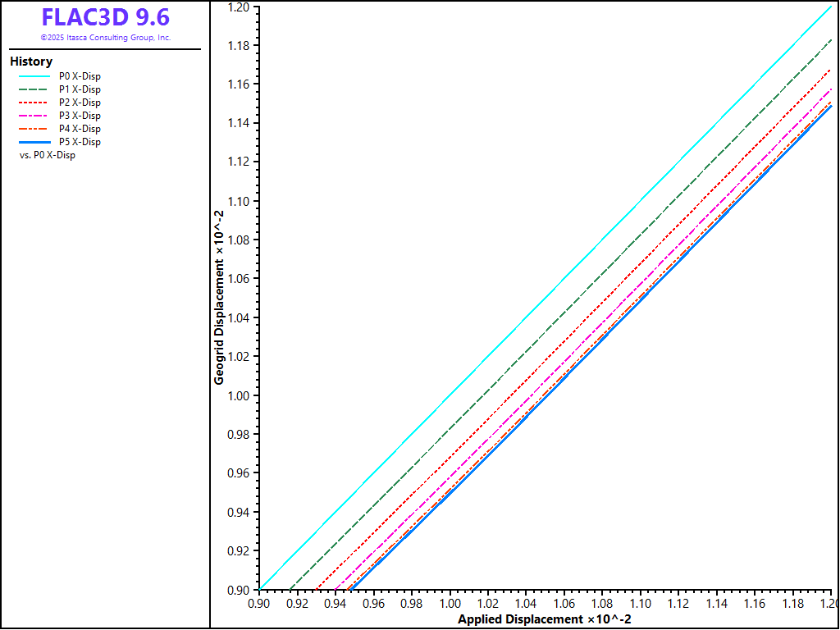Select the Applied Displacement x-axis label
The width and height of the screenshot is (840, 630).
point(544,619)
